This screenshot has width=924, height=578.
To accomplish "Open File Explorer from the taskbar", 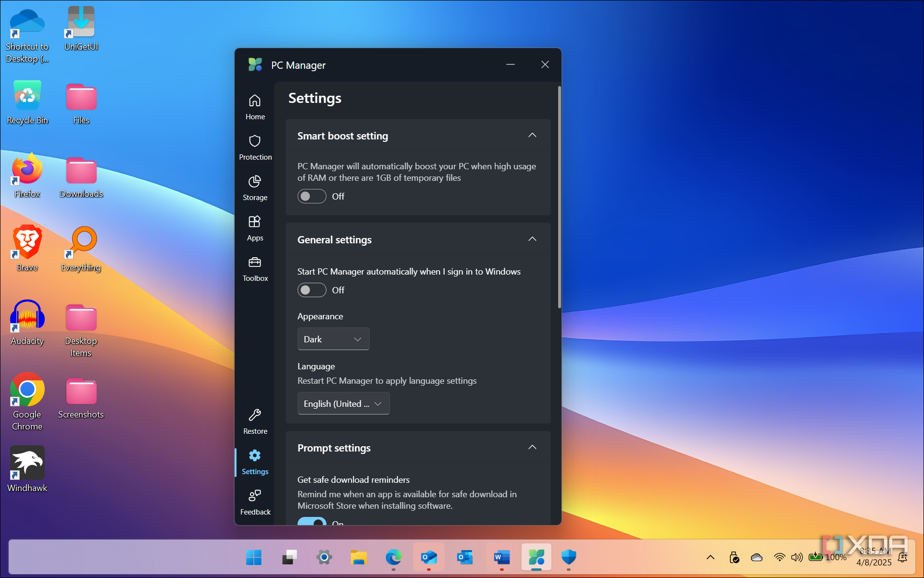I will [x=359, y=557].
